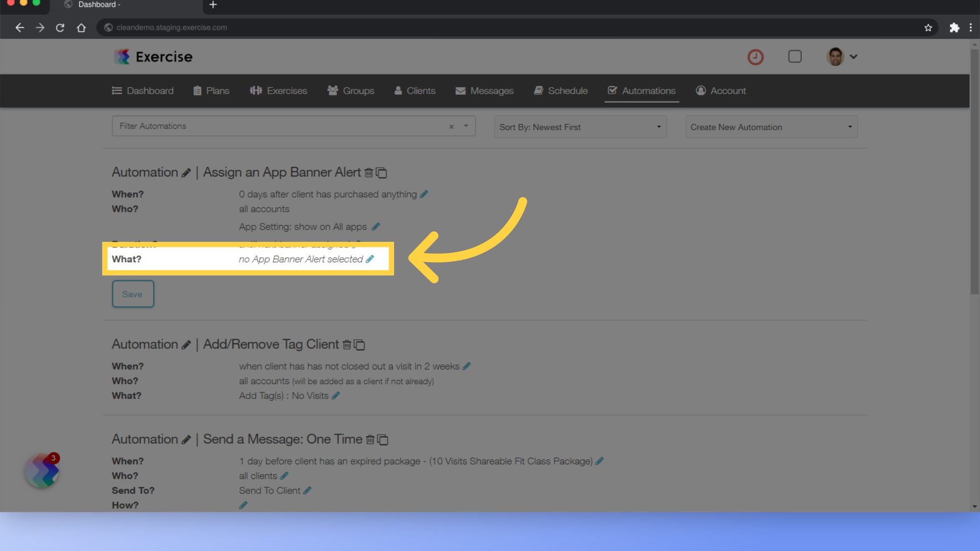The image size is (980, 551).
Task: Click the pencil edit icon next to What field
Action: 371,259
